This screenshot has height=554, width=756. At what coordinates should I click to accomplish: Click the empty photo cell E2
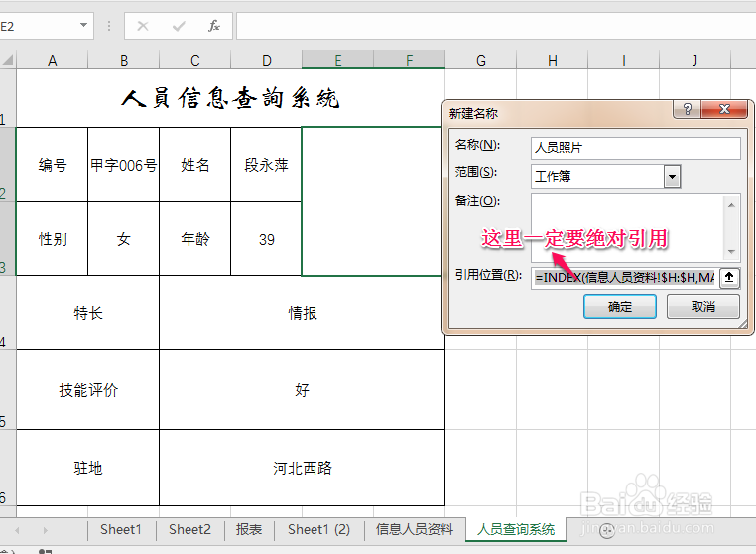372,202
